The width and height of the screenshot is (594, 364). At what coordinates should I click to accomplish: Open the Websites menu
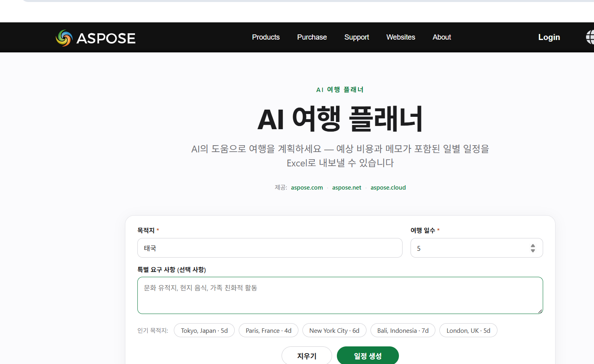[401, 37]
